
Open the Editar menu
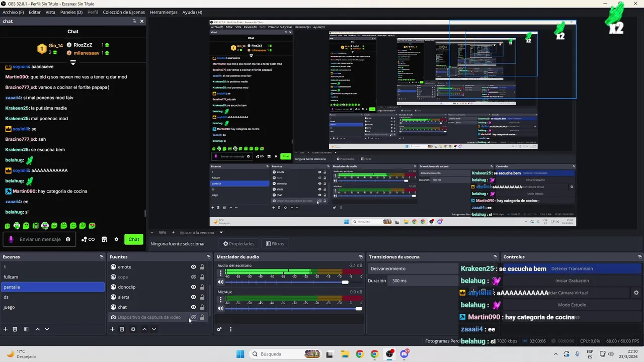pyautogui.click(x=35, y=12)
